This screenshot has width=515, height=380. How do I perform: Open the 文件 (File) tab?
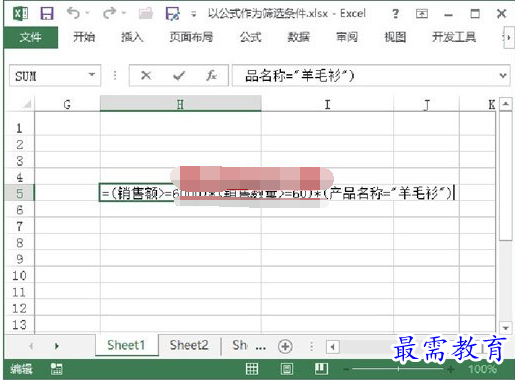pos(31,37)
